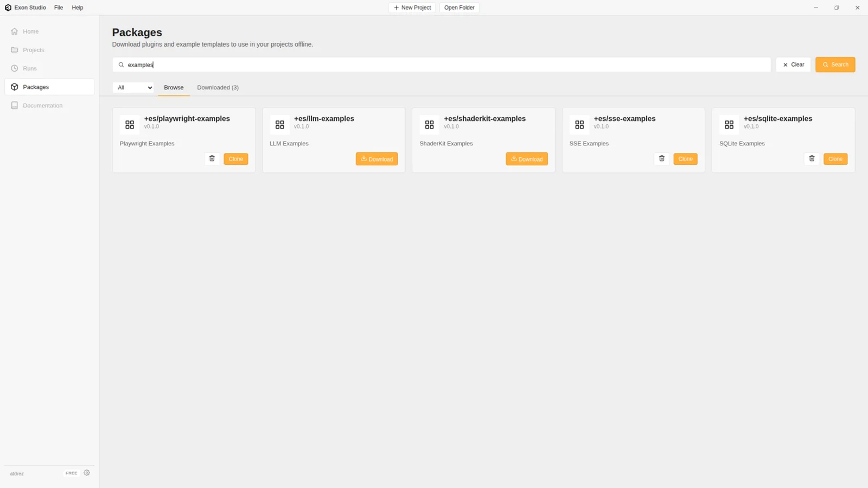Focus the package search field
The height and width of the screenshot is (488, 868).
pyautogui.click(x=442, y=65)
